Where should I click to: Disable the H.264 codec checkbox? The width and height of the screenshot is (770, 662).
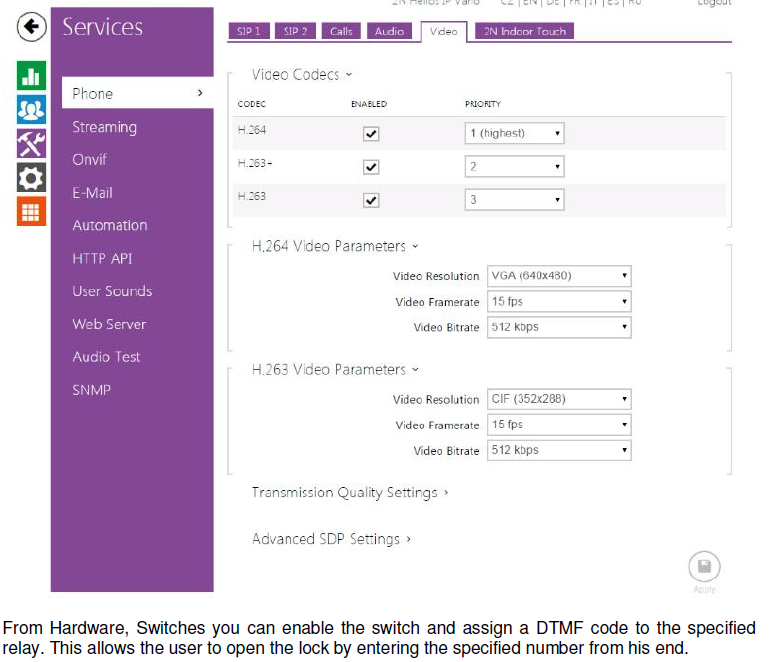[371, 134]
